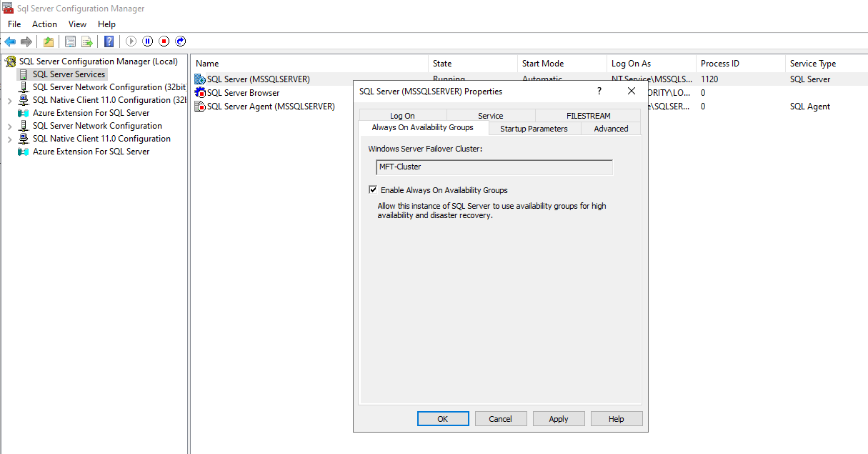Screen dimensions: 868x454
Task: Switch to the Log On tab
Action: click(x=402, y=116)
